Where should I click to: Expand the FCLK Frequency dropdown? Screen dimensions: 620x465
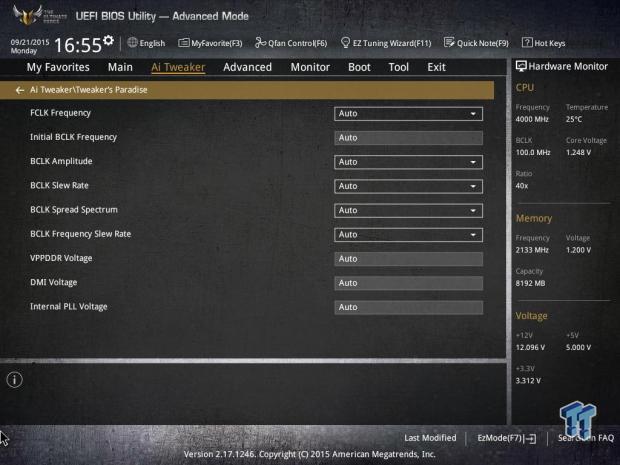click(408, 114)
